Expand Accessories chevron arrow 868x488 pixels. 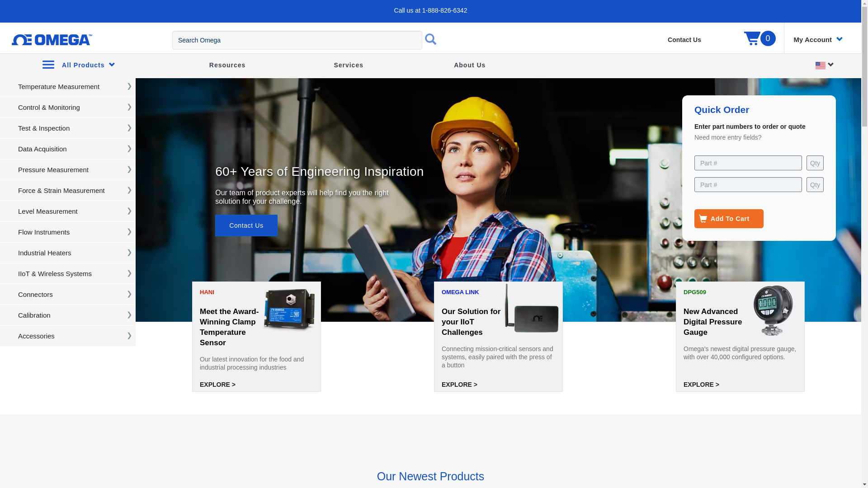129,336
